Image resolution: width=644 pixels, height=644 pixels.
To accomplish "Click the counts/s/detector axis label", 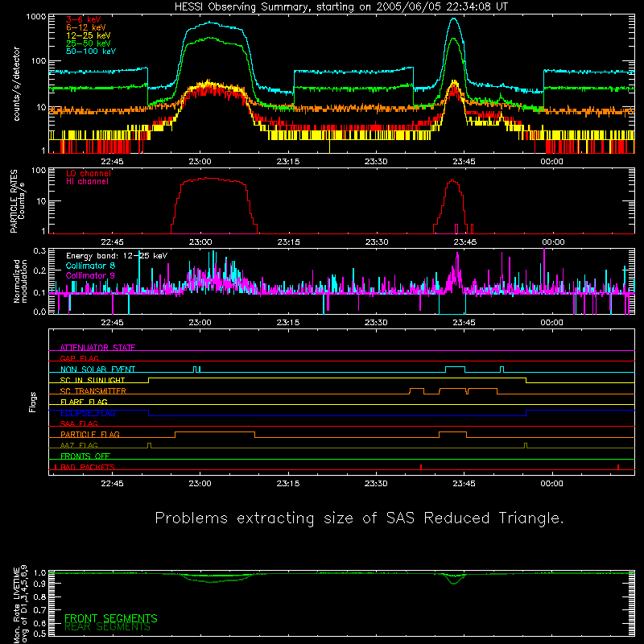I will pos(16,84).
